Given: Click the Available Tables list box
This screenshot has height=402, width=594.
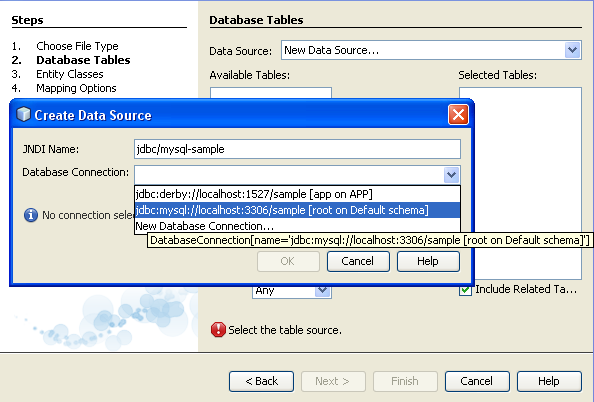Looking at the screenshot, I should point(271,93).
